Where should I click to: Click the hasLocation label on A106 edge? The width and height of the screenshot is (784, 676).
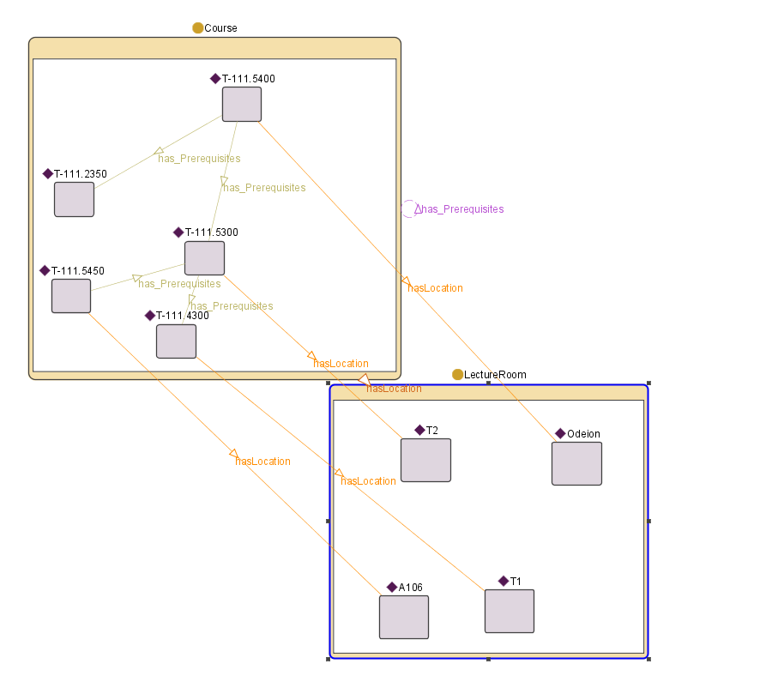coord(262,462)
